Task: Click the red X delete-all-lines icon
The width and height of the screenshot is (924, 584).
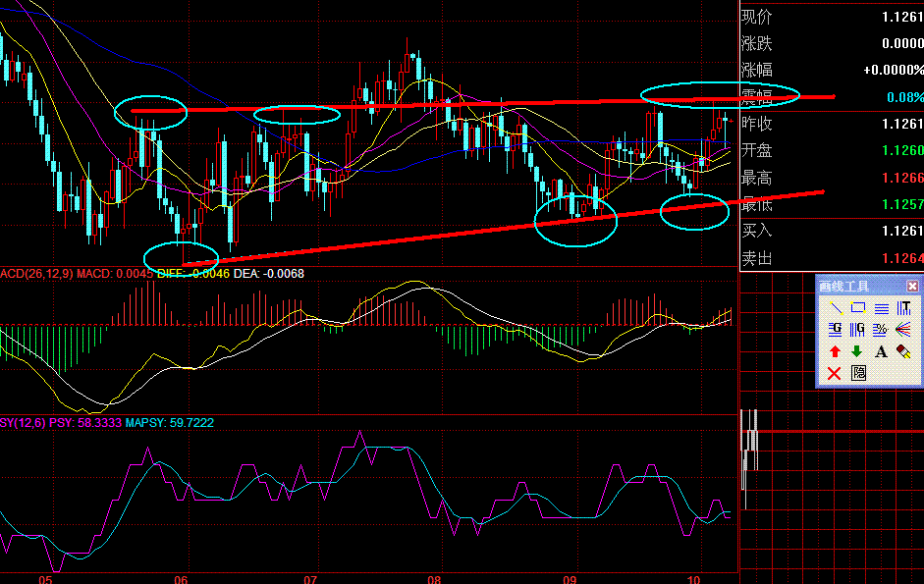Action: point(835,373)
